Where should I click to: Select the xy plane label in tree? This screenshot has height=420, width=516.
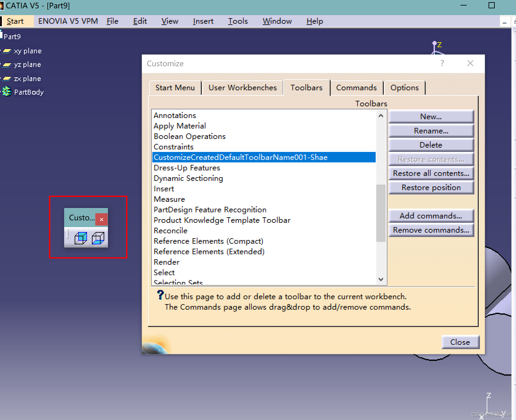[28, 51]
